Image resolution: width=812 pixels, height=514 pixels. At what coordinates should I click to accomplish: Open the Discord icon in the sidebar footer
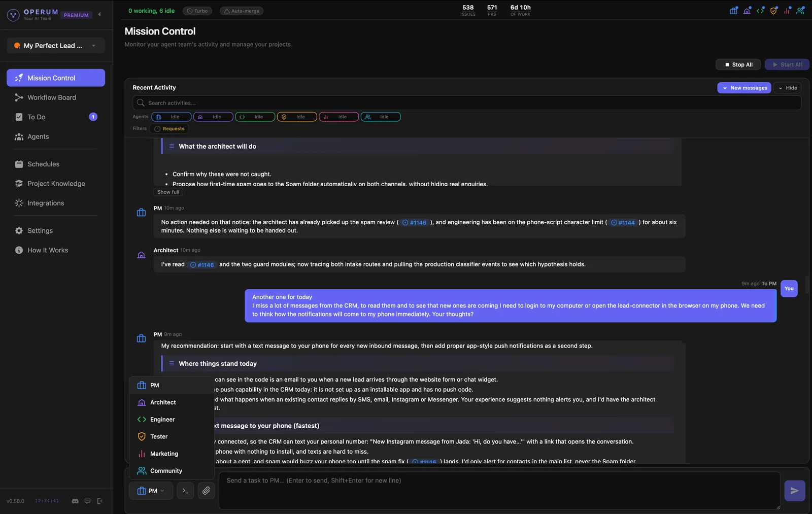(x=75, y=501)
